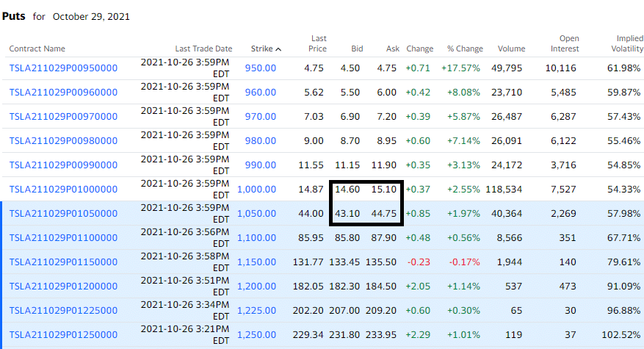This screenshot has width=644, height=349.
Task: Open contract TSLA211029P01250000
Action: coord(63,334)
